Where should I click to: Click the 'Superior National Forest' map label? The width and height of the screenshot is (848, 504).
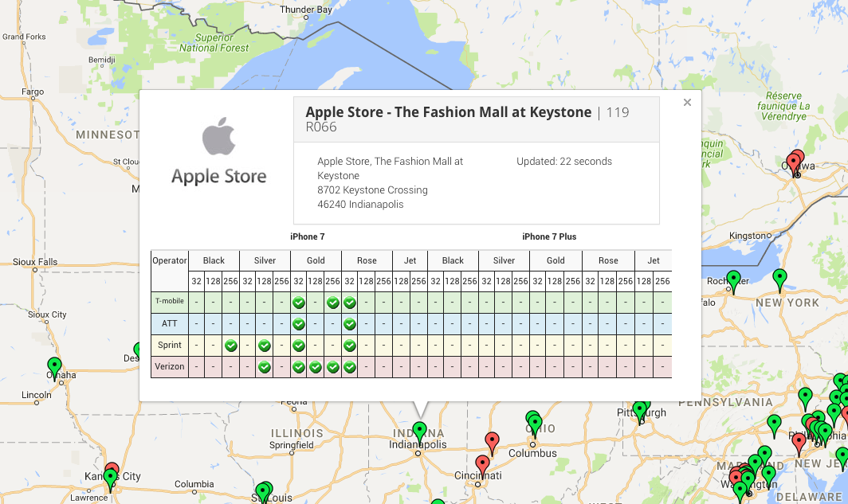[214, 43]
